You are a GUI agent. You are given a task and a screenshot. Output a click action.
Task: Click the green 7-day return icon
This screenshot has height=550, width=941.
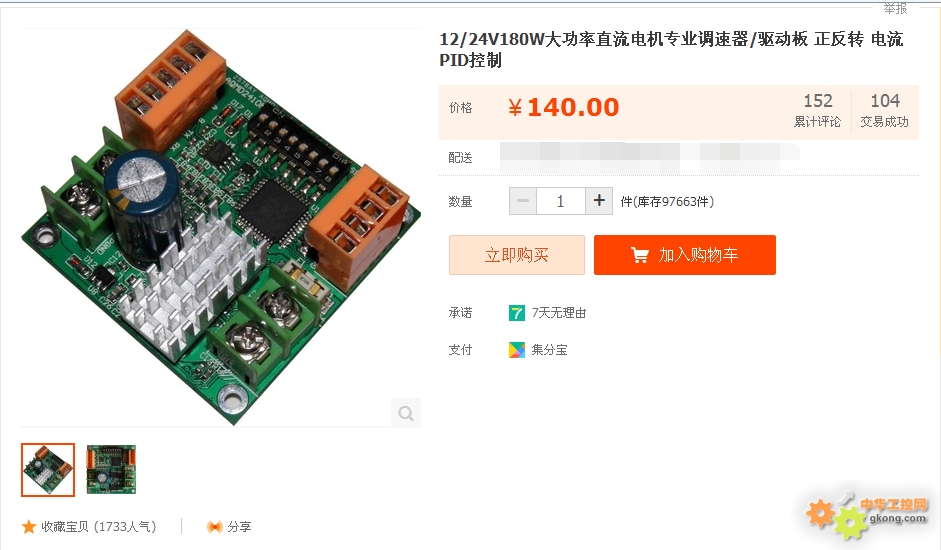pyautogui.click(x=517, y=313)
